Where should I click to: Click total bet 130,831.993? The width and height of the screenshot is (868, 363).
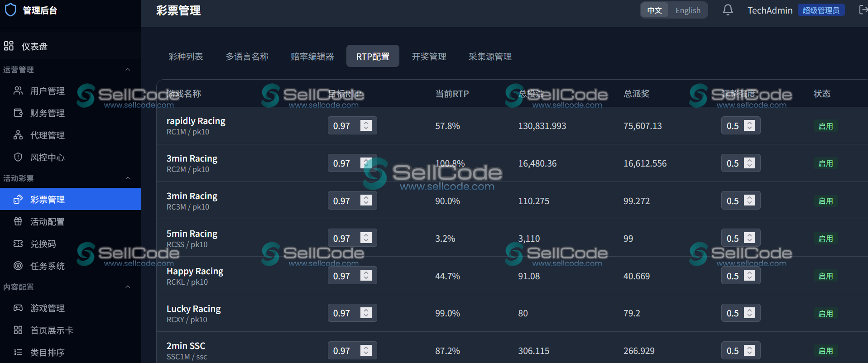542,126
